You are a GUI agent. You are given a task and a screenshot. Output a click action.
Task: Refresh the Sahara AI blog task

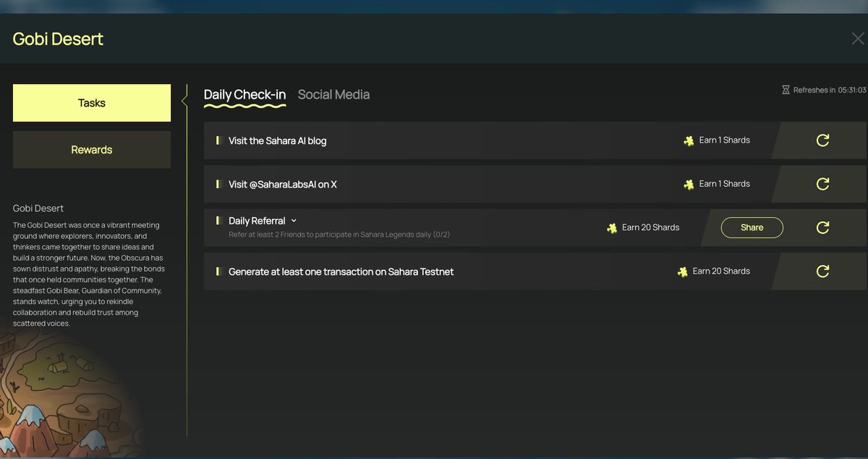click(822, 140)
